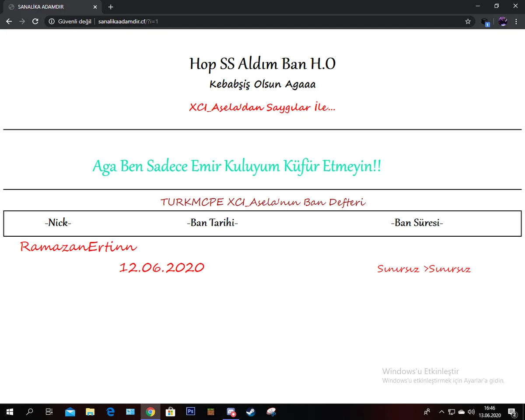This screenshot has height=420, width=525.
Task: Switch to the SANALİKA ADAMDIR tab
Action: click(52, 7)
